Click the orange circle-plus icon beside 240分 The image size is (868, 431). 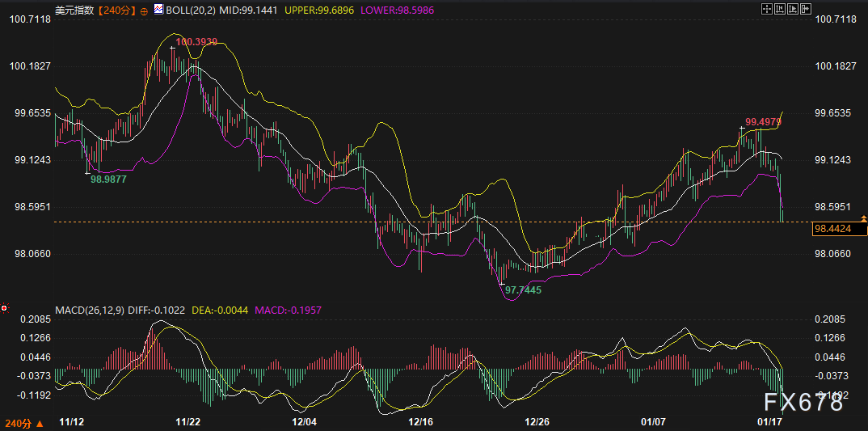pyautogui.click(x=144, y=11)
